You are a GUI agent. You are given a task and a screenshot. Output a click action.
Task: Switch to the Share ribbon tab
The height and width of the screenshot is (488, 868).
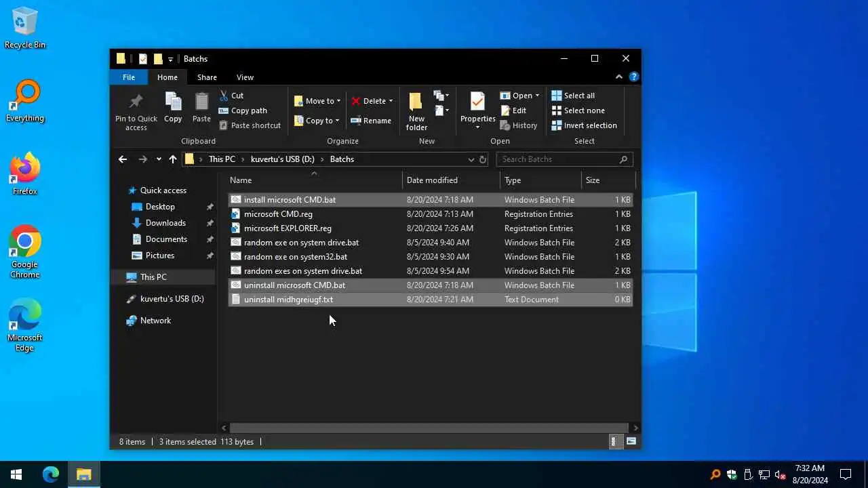point(207,77)
